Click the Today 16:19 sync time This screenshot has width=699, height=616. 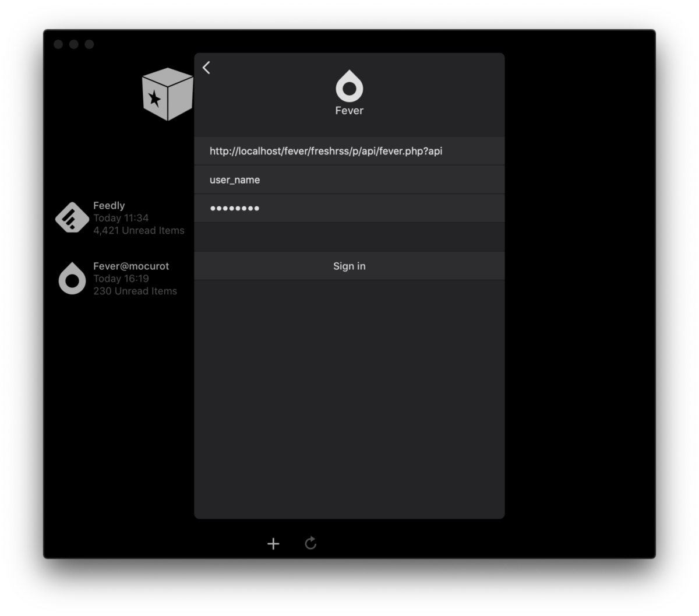(121, 279)
